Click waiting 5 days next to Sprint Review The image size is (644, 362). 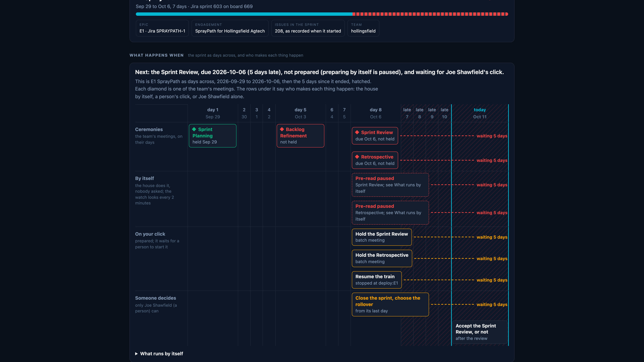[x=492, y=136]
